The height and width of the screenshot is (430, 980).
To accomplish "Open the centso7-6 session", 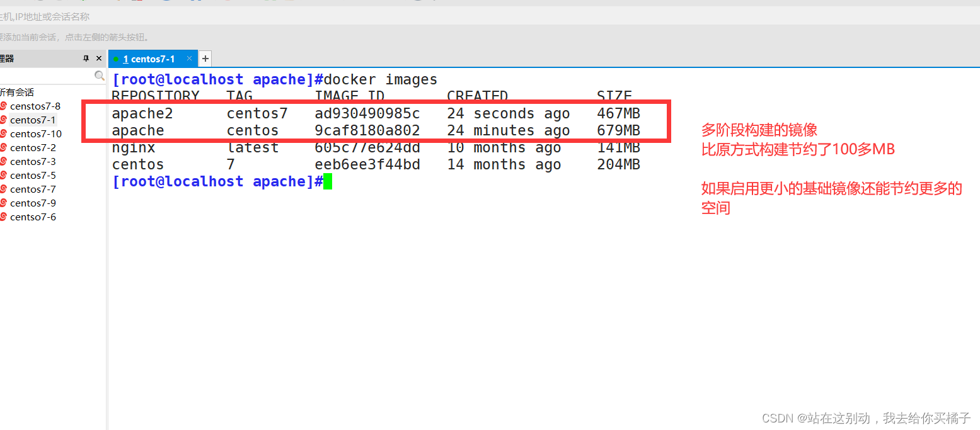I will pos(32,217).
